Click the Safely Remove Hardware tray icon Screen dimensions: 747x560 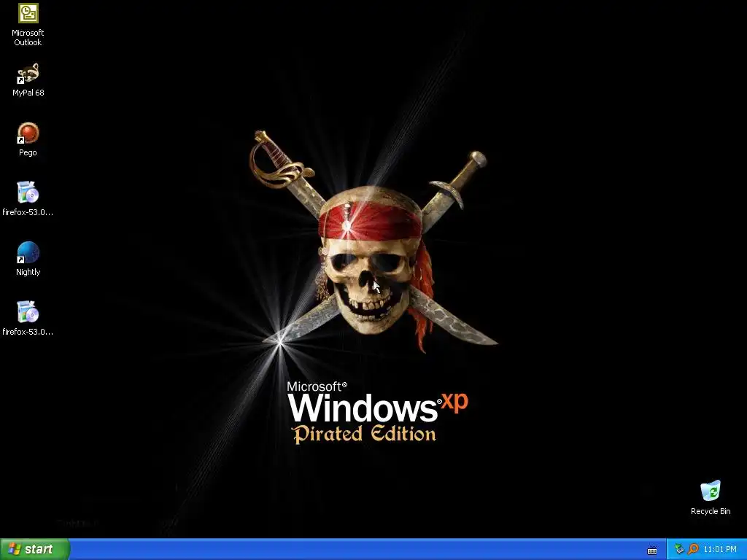point(679,549)
